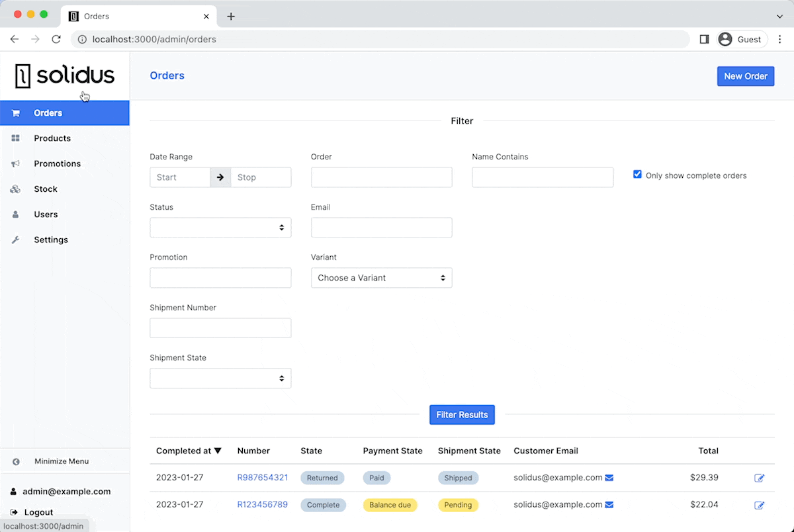Expand the Choose a Variant dropdown
The image size is (794, 532).
coord(381,278)
